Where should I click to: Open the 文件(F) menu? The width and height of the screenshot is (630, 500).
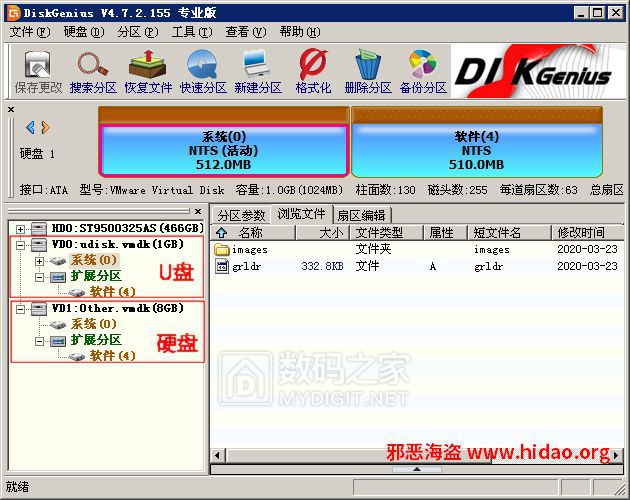(x=30, y=32)
